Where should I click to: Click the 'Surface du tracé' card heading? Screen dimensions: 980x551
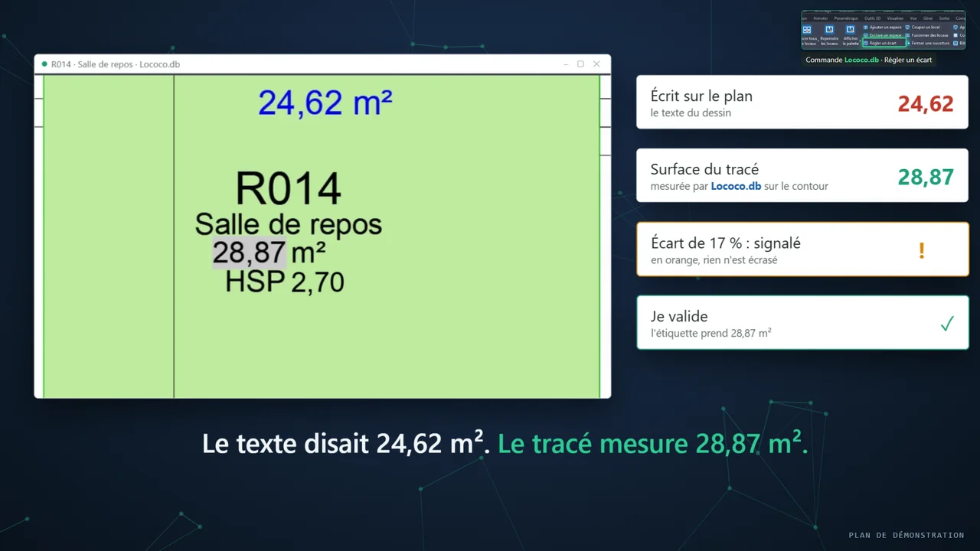tap(704, 169)
